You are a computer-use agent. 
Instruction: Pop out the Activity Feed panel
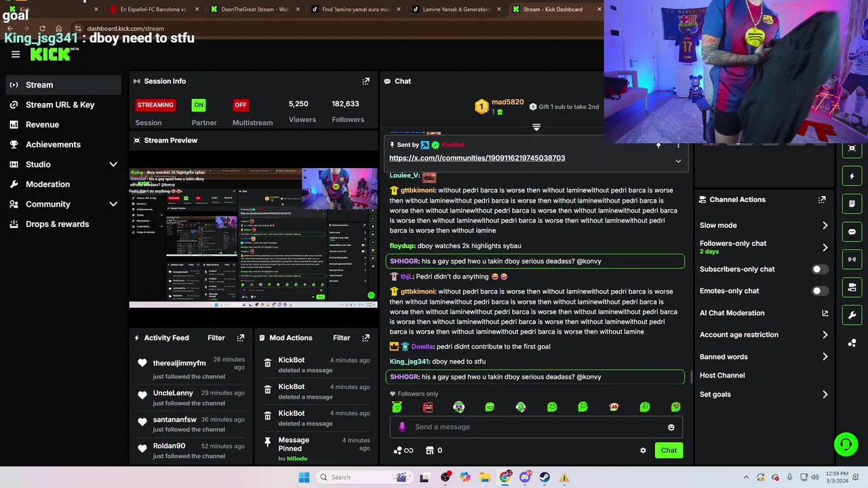click(241, 338)
